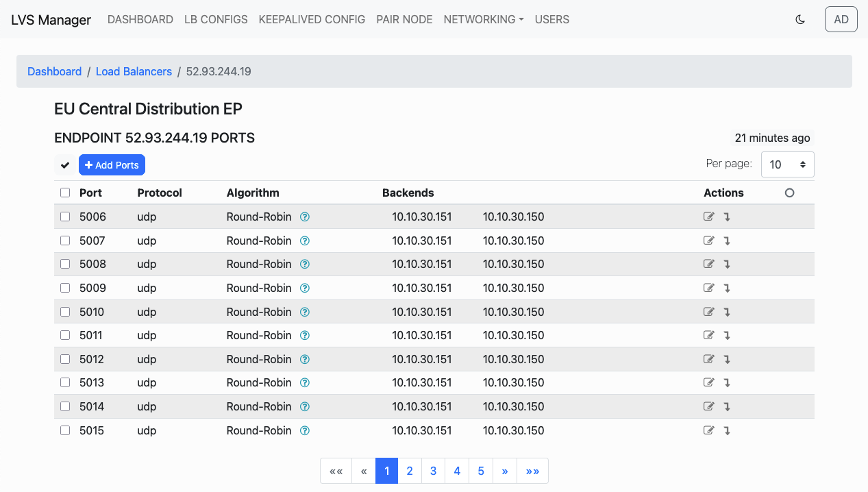
Task: Click edit icon for port 5012
Action: coord(709,359)
